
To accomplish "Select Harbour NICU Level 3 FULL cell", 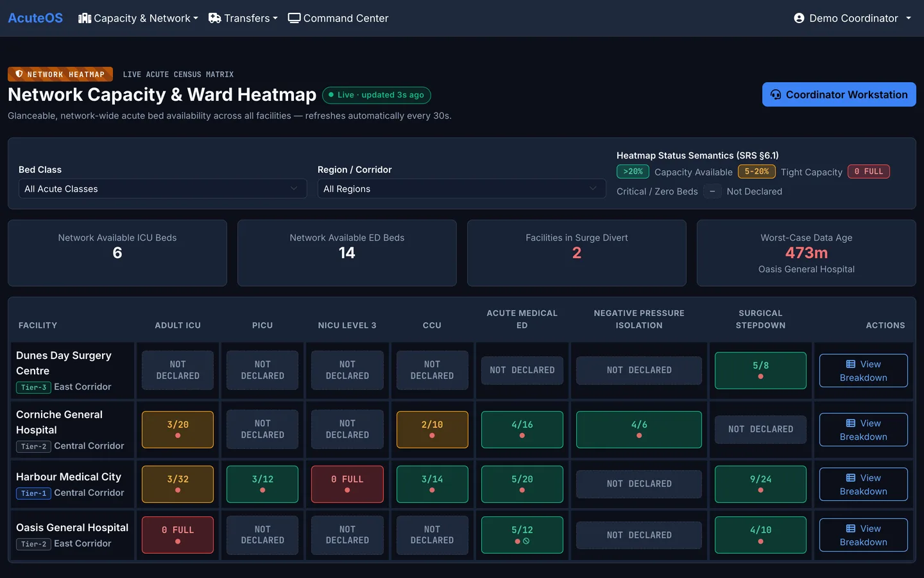I will click(x=347, y=484).
